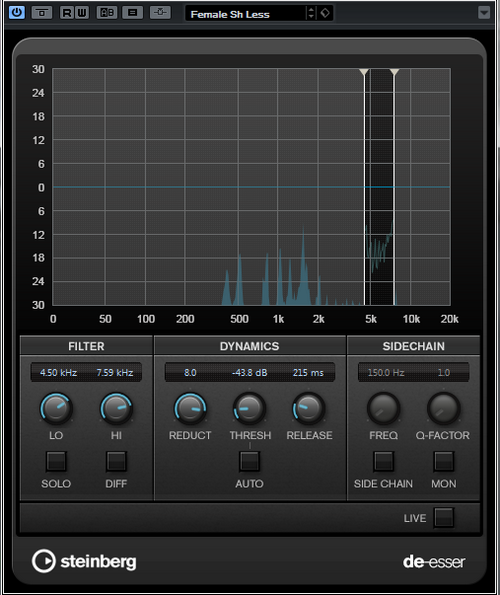Click the preset up/down stepper arrows

click(311, 13)
